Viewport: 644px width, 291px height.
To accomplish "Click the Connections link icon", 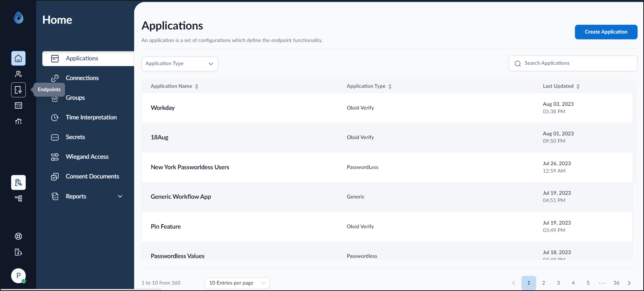I will coord(55,78).
